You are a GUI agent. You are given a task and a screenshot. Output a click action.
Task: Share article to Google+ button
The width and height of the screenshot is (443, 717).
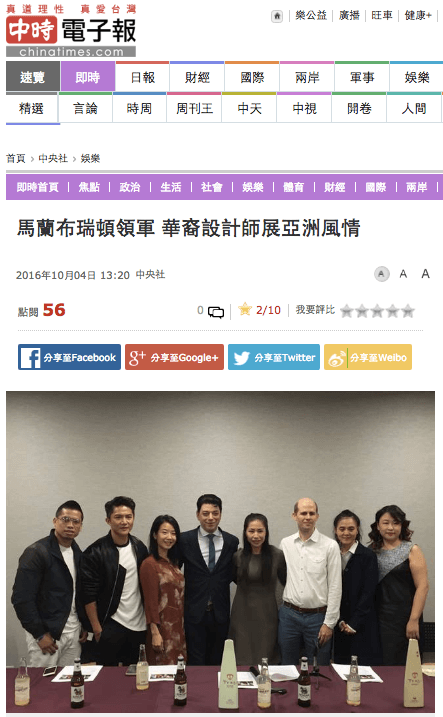click(174, 357)
